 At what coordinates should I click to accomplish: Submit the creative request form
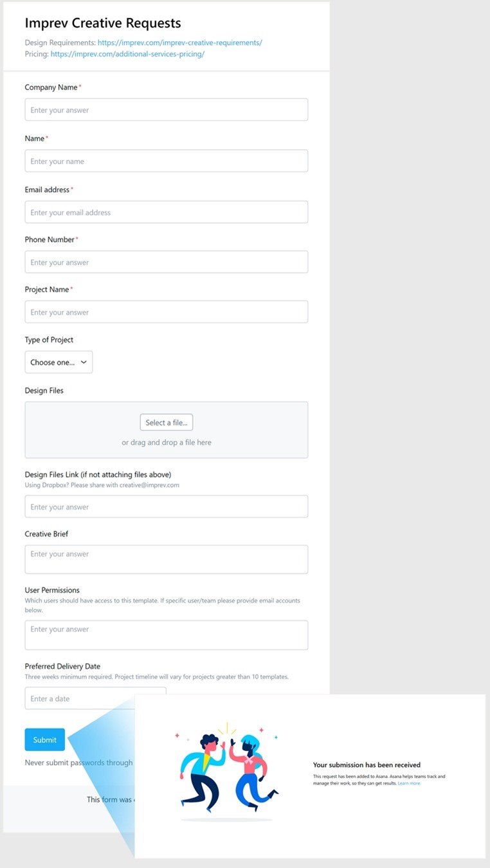(x=45, y=740)
